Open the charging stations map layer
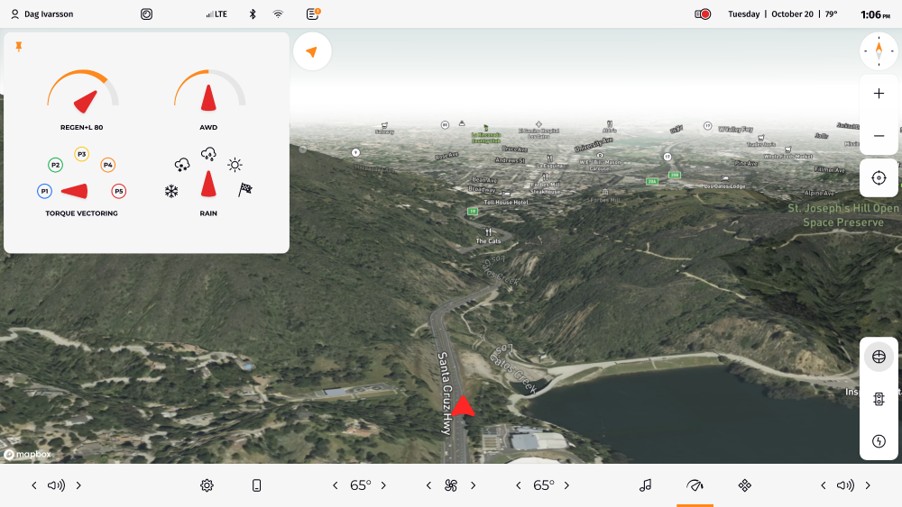This screenshot has width=902, height=507. [878, 441]
